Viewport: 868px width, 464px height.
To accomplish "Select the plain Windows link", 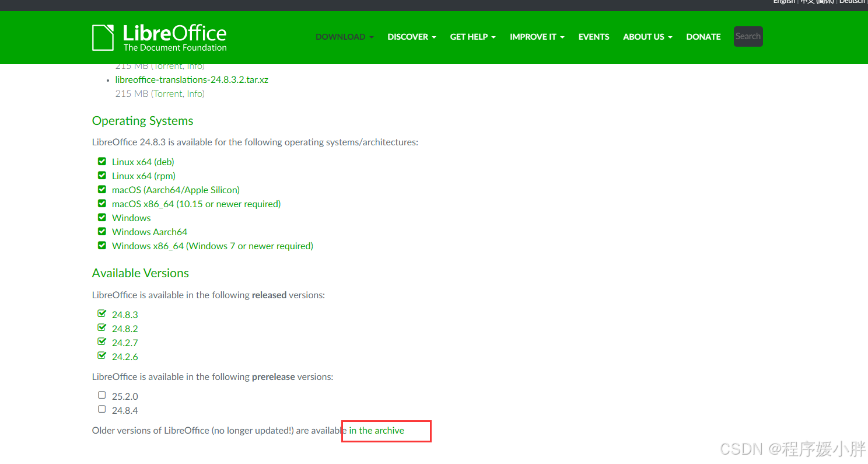I will [131, 218].
